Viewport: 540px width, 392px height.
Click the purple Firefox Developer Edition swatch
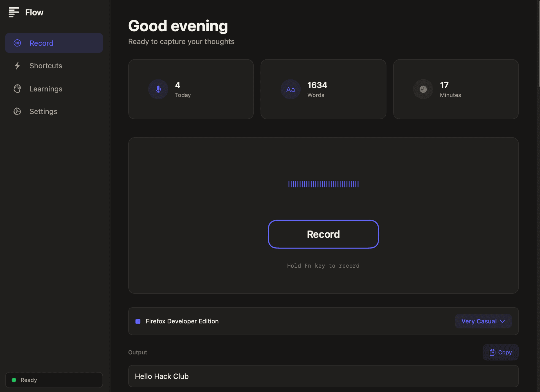click(138, 321)
